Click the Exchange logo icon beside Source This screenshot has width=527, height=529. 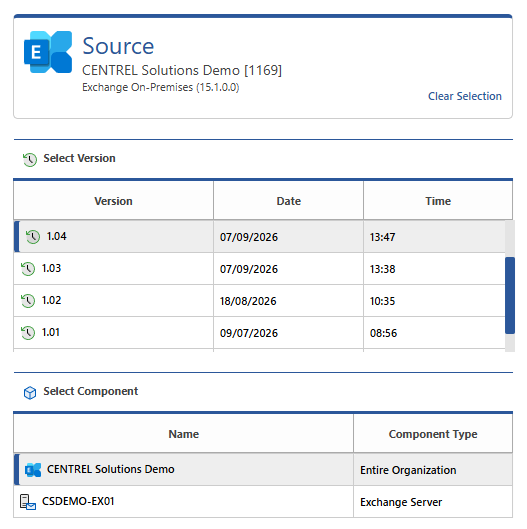48,52
